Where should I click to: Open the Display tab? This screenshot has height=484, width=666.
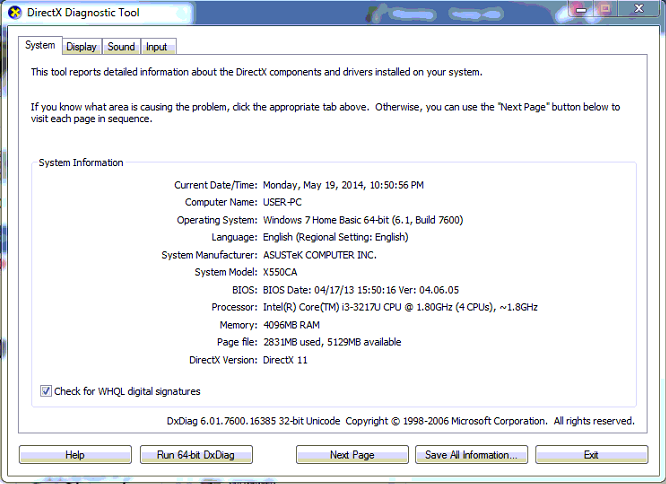[81, 47]
